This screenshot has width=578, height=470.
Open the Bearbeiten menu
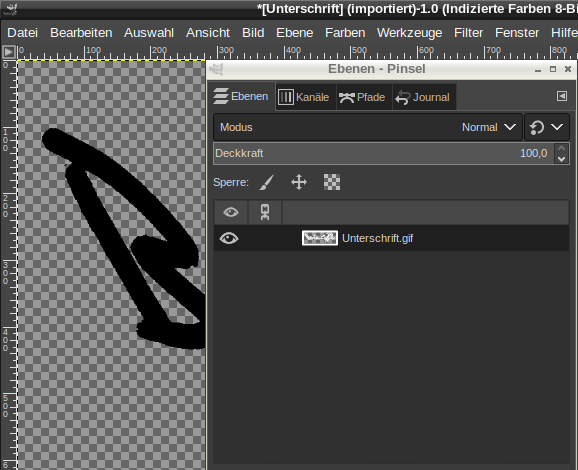(81, 33)
